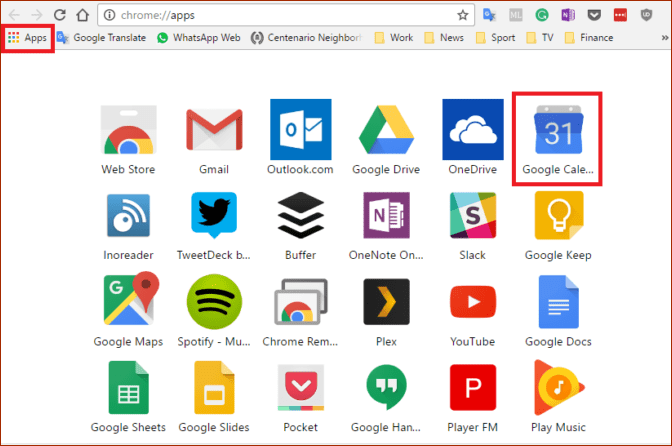Open the WhatsApp Web bookmark
The height and width of the screenshot is (446, 672).
[x=198, y=38]
